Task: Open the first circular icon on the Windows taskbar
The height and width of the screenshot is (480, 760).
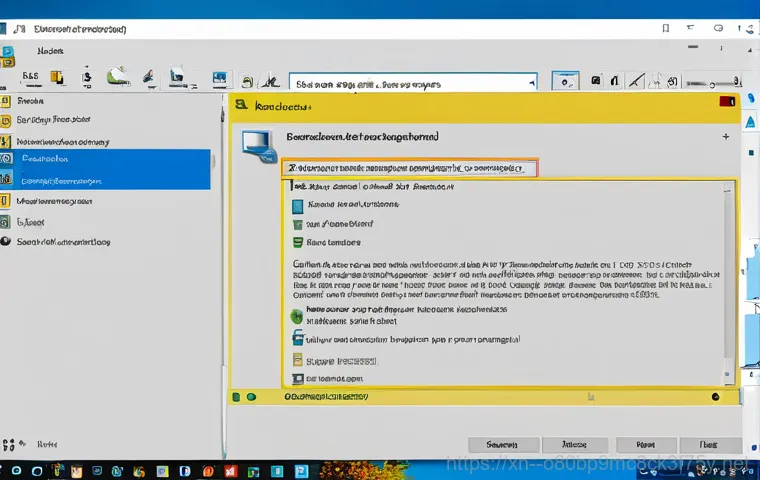Action: pos(16,471)
